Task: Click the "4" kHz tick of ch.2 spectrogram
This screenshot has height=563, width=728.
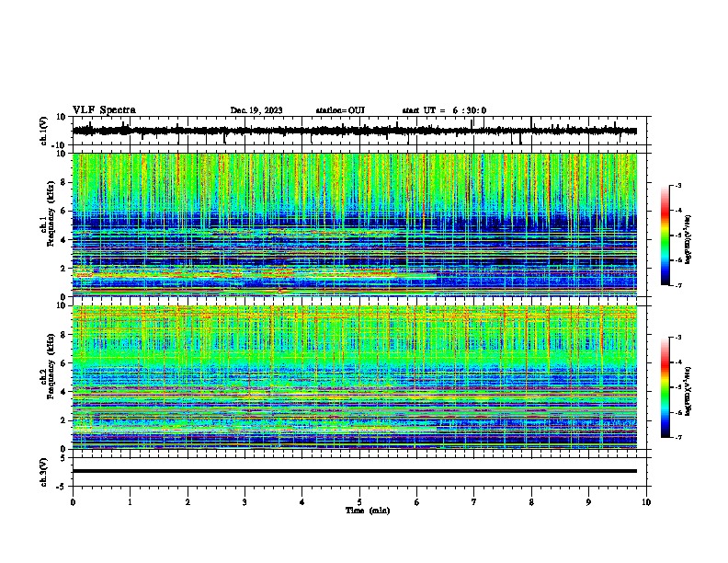Action: coord(63,392)
